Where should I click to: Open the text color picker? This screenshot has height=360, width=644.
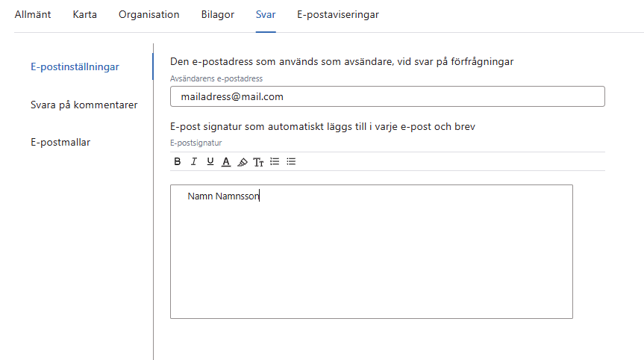click(x=226, y=161)
